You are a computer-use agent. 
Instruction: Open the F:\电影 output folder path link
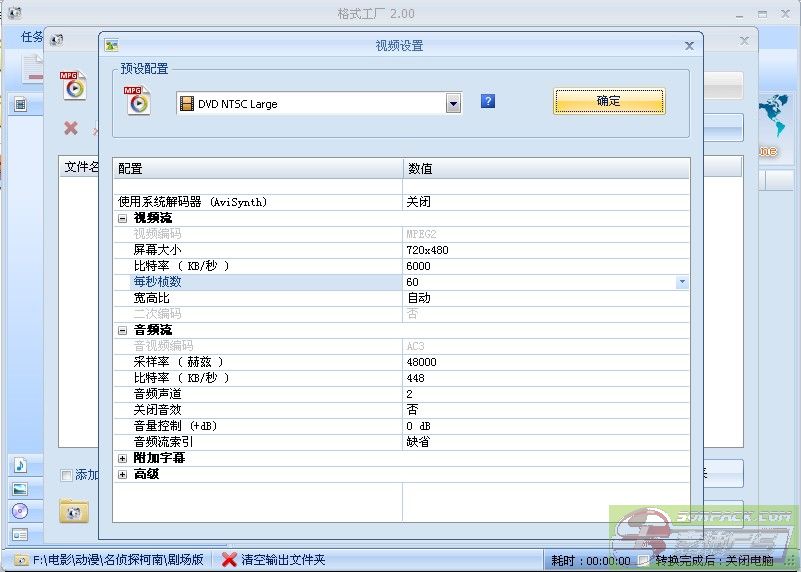click(110, 560)
